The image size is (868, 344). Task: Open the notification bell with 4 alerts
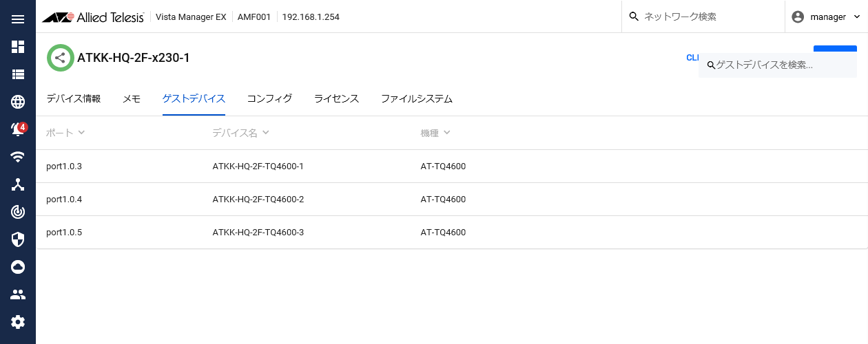(18, 129)
